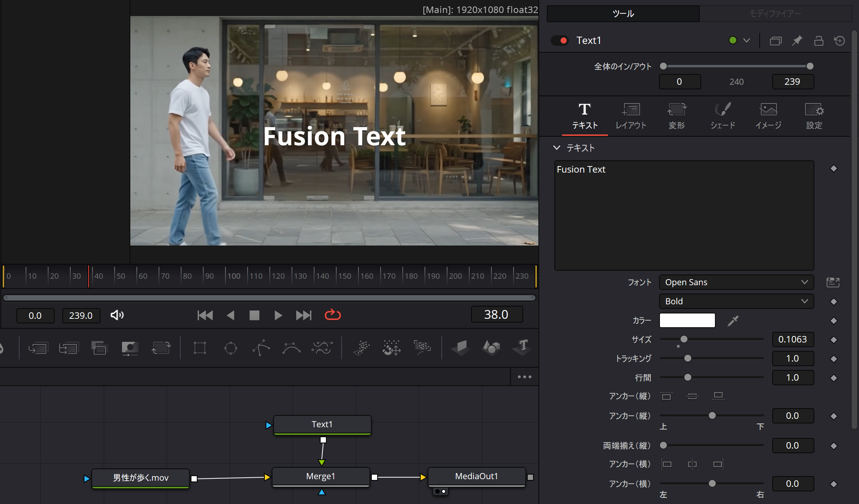Add an Image Plane 3D node
859x504 pixels.
(x=460, y=348)
